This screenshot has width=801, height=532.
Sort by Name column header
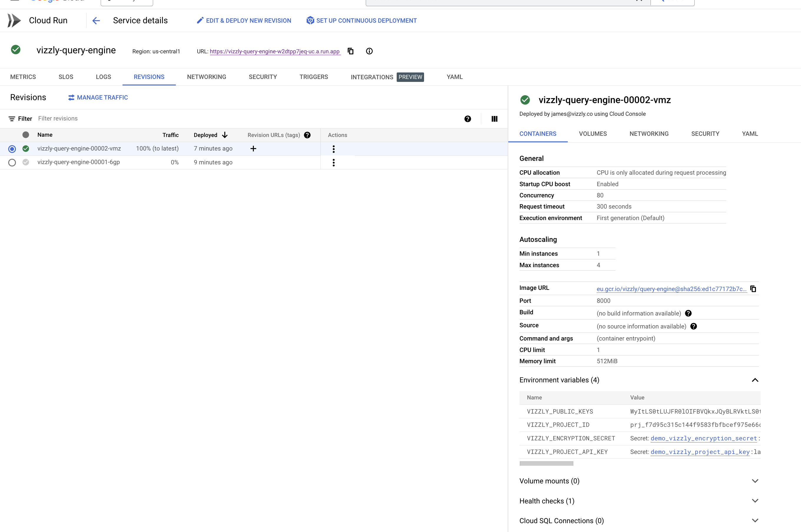click(45, 135)
